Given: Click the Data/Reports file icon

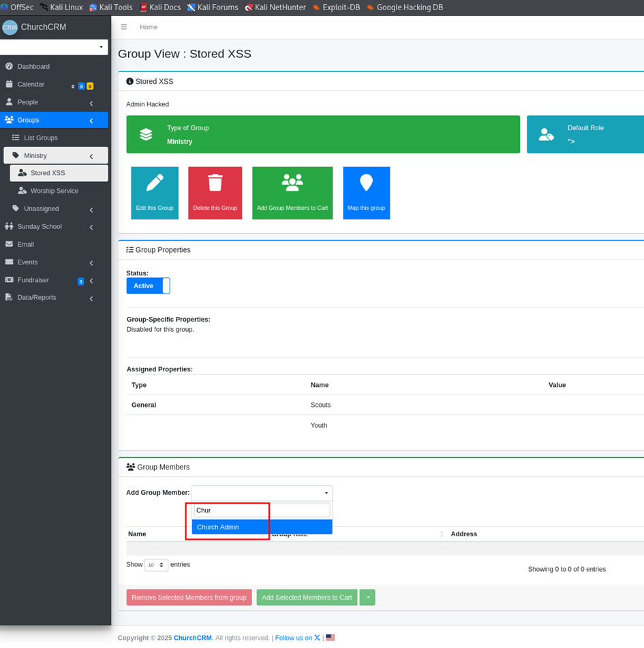Looking at the screenshot, I should [9, 297].
